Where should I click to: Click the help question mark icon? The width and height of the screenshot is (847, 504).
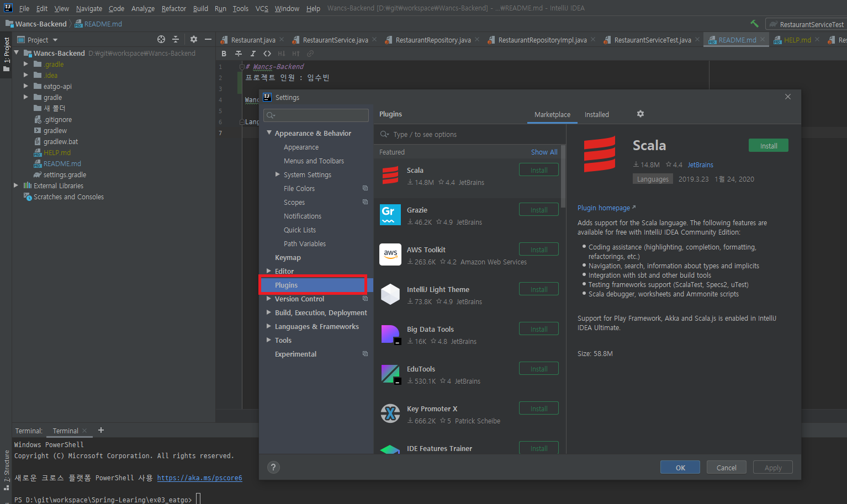(x=273, y=467)
